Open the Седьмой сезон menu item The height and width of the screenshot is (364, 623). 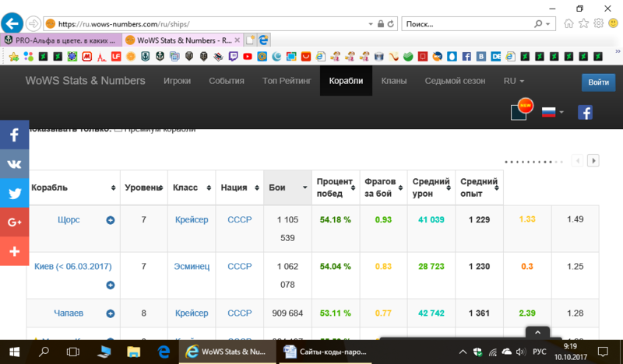click(x=455, y=81)
